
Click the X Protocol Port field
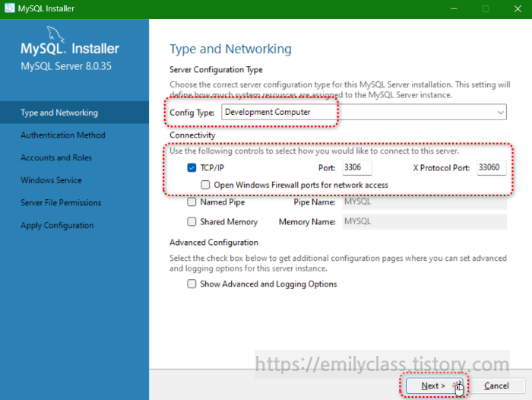(491, 167)
